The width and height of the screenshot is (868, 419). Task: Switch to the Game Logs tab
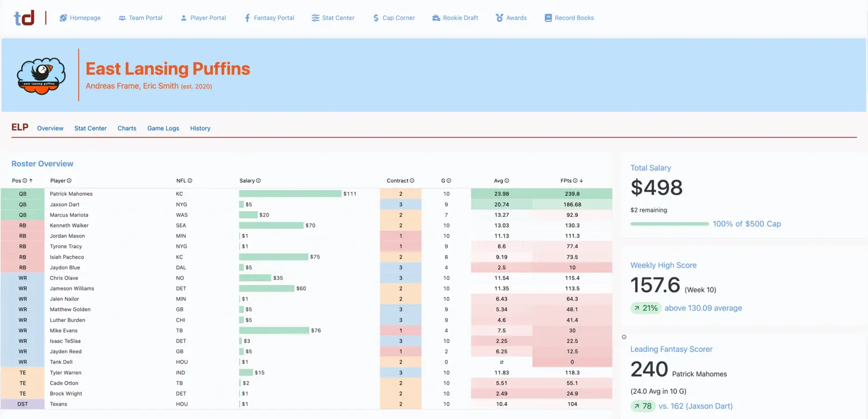tap(163, 128)
